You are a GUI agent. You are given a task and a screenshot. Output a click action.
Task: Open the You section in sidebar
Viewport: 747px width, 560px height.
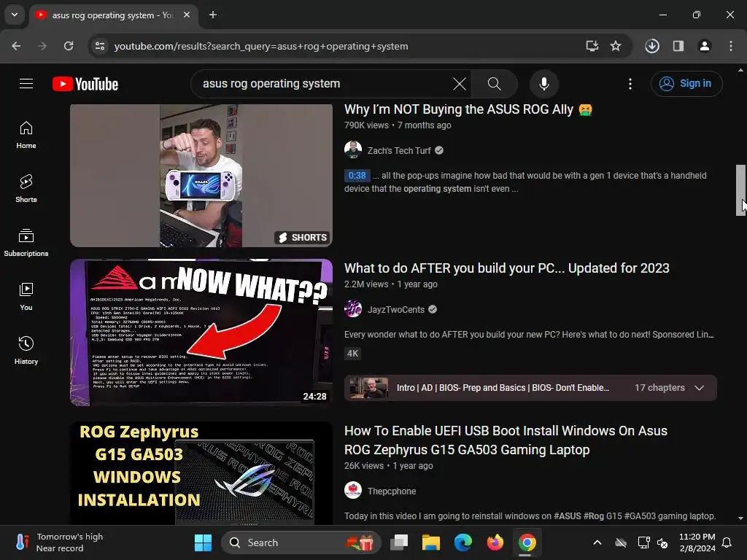click(26, 297)
